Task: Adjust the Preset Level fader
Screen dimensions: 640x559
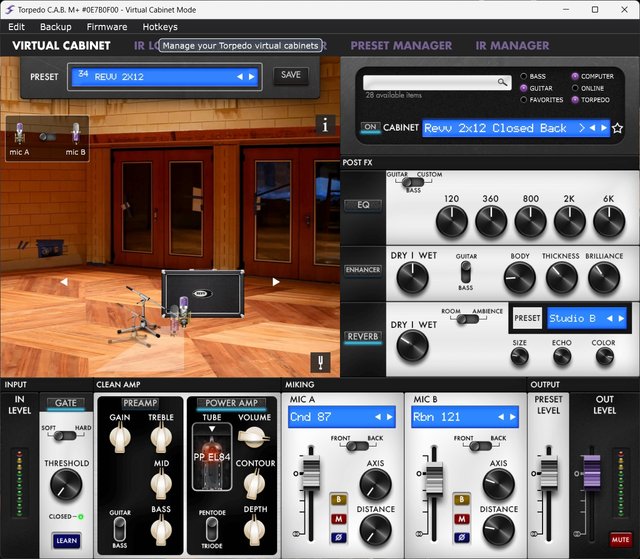Action: coord(549,473)
